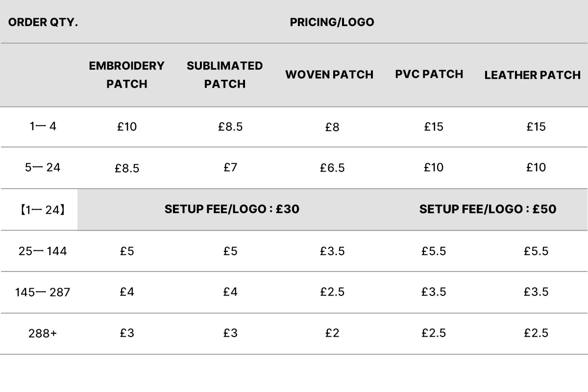The image size is (588, 392).
Task: Click the EMBROIDERY PATCH column header
Action: [x=126, y=74]
